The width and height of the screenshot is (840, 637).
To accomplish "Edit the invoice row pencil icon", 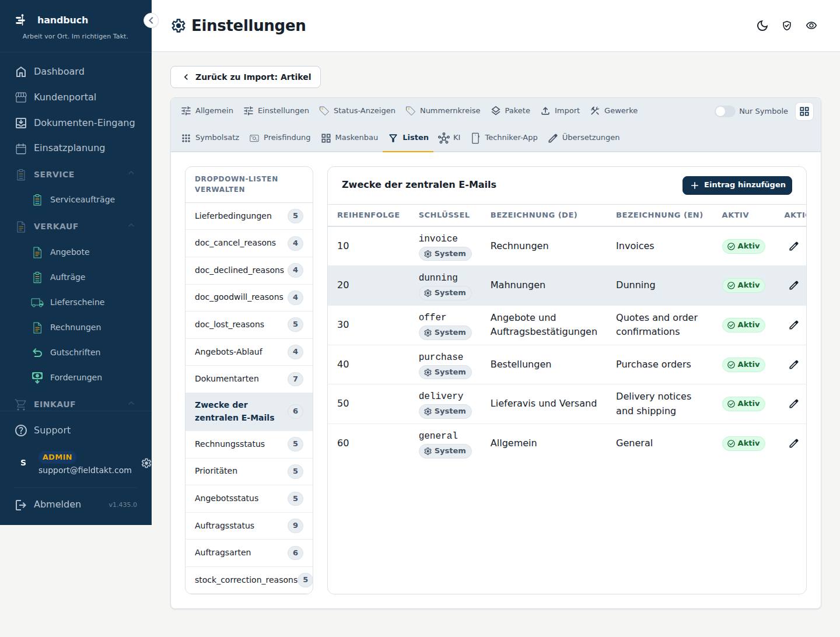I will click(794, 246).
